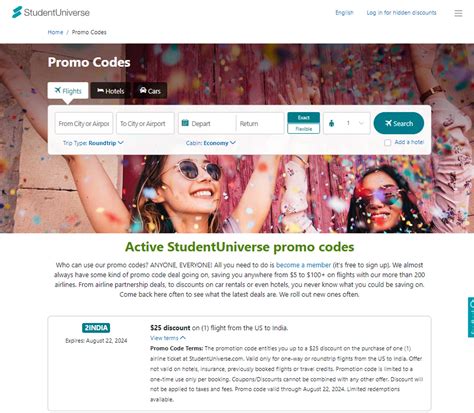Check the Add a hotel checkbox
Image resolution: width=474 pixels, height=413 pixels.
(x=387, y=143)
